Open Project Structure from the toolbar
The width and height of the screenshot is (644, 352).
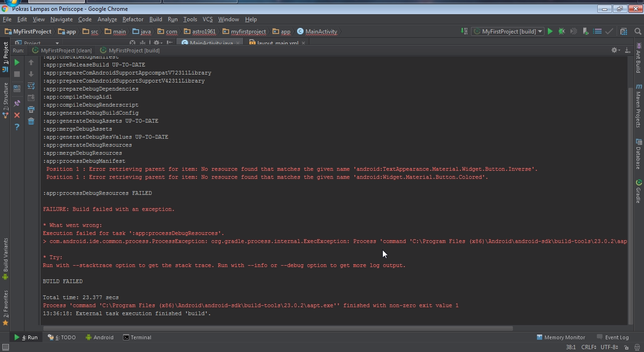pos(623,31)
